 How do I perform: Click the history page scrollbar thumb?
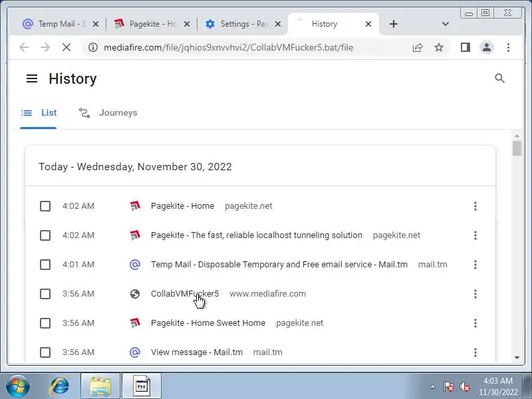[x=517, y=148]
